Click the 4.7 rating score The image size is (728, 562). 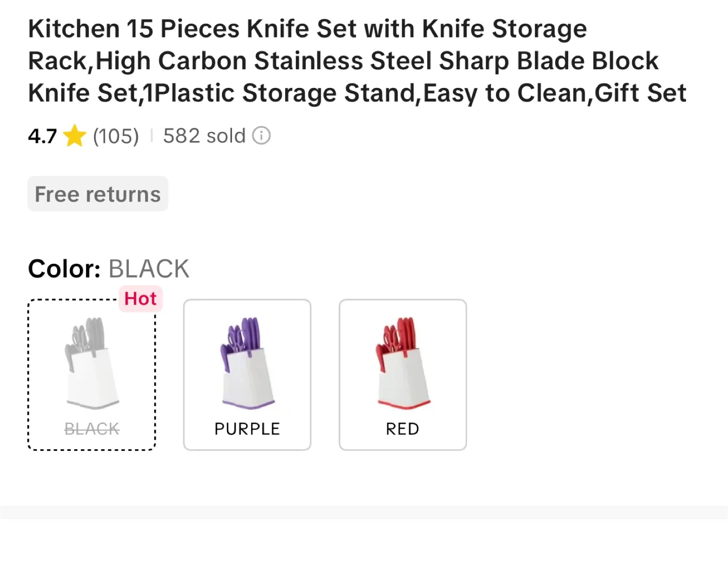(42, 135)
